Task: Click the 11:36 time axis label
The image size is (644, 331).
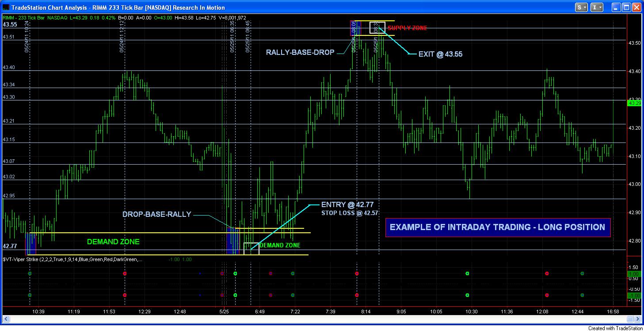Action: pyautogui.click(x=507, y=312)
